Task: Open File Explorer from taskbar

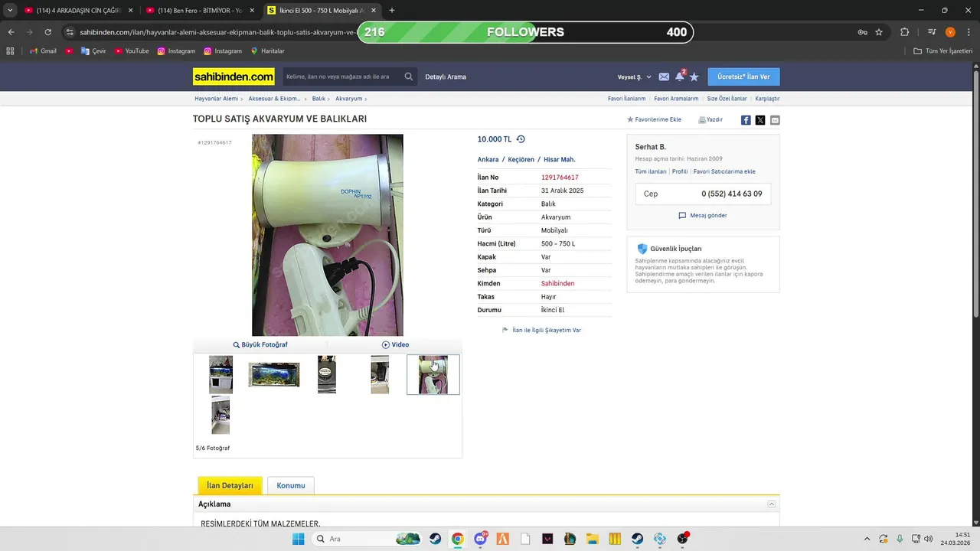Action: point(593,539)
